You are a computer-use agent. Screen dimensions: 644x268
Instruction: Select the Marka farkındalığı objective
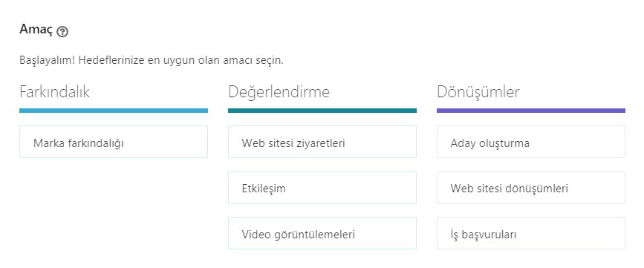pyautogui.click(x=114, y=142)
